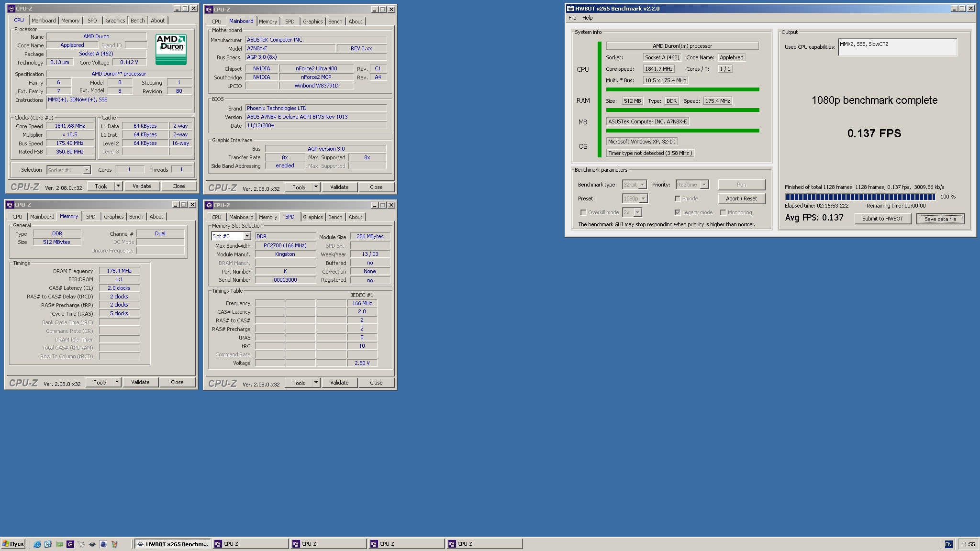980x551 pixels.
Task: Click the Abort / Reset button
Action: (x=741, y=198)
